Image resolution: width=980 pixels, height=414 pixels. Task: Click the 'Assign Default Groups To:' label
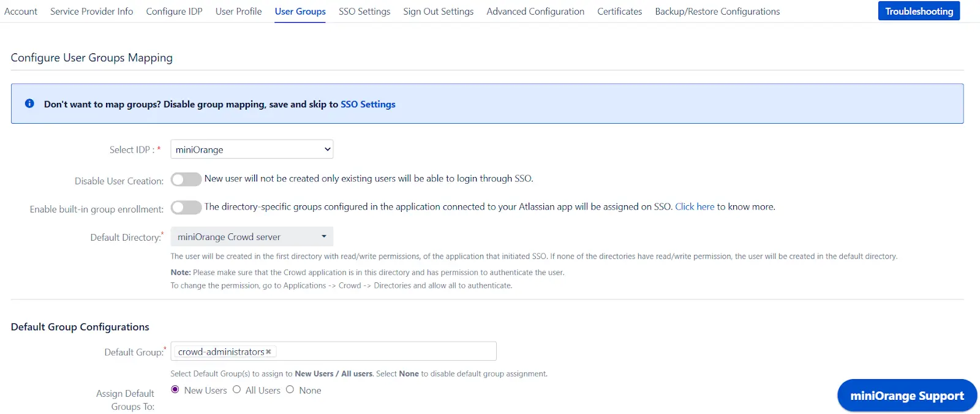point(126,400)
